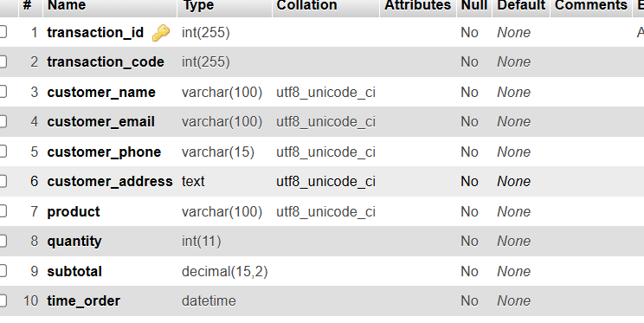The image size is (644, 323).
Task: Click the Comments column header
Action: (x=591, y=5)
